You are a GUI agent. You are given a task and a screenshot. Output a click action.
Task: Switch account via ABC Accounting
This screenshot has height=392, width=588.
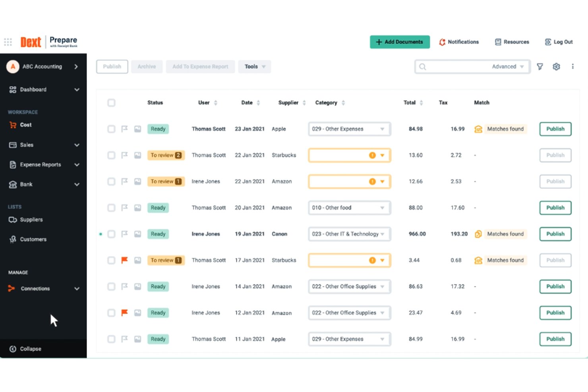[43, 67]
